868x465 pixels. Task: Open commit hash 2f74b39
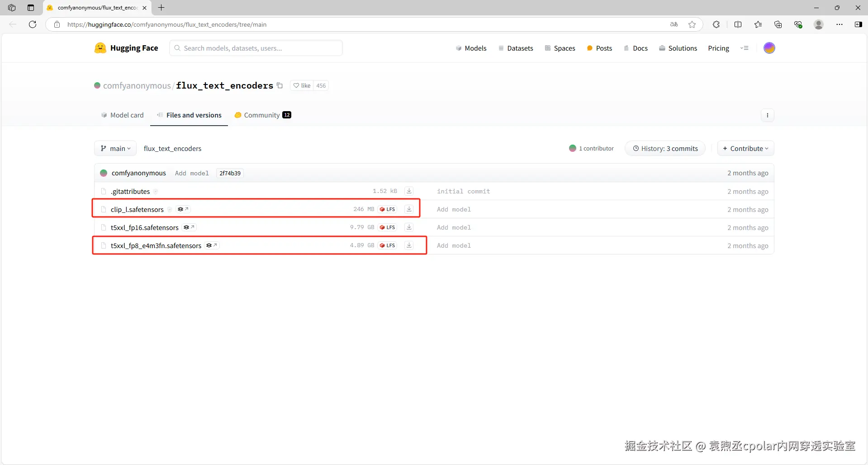[x=230, y=173]
